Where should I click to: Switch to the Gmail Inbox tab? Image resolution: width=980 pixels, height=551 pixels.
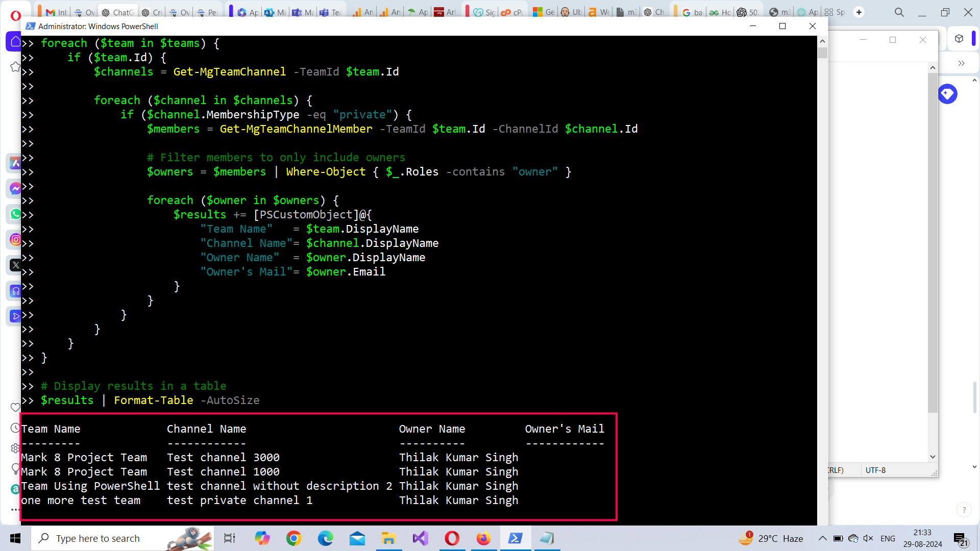point(56,12)
